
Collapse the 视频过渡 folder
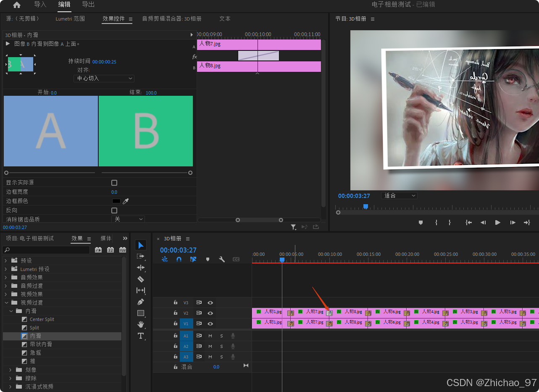6,303
